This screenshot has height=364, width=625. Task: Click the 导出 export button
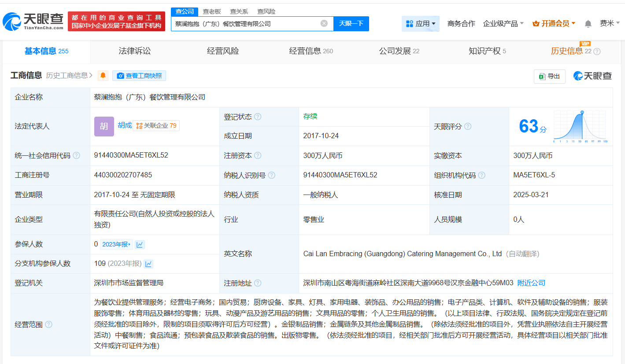pos(549,76)
